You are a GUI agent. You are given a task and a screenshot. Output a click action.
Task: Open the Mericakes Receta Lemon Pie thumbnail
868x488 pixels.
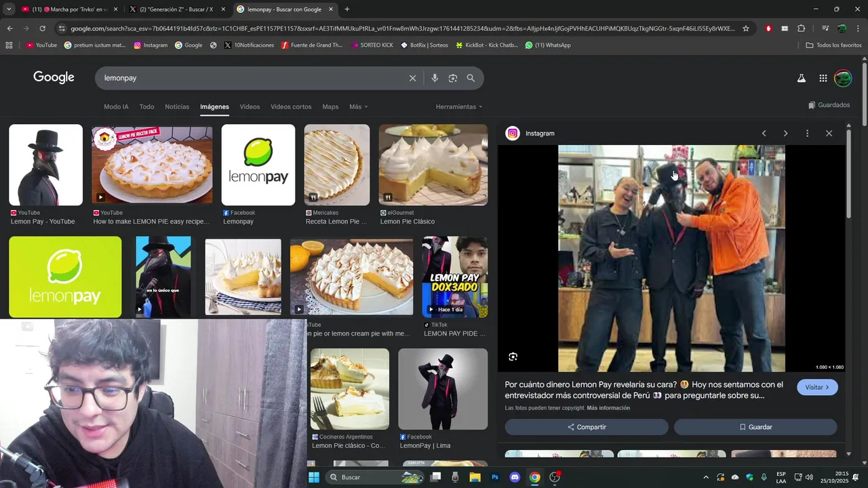point(337,165)
